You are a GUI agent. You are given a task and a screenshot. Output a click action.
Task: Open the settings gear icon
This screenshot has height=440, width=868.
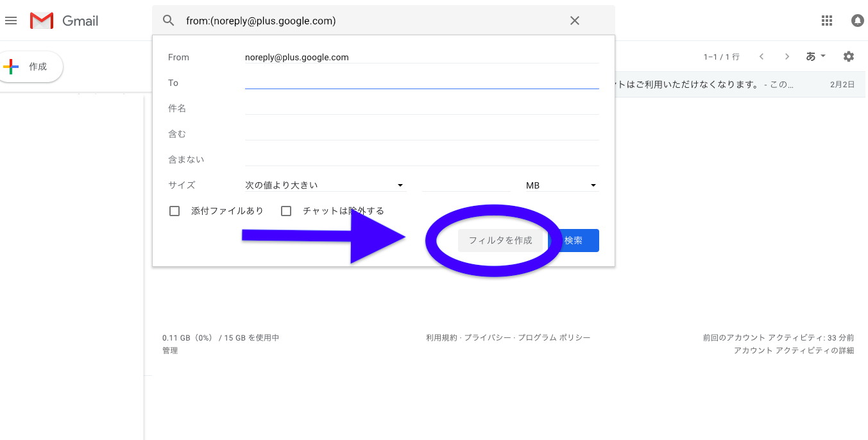(848, 56)
